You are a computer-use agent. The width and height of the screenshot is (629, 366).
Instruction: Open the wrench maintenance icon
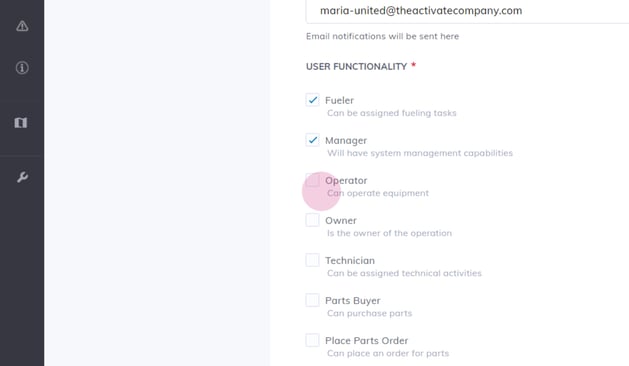click(x=22, y=177)
